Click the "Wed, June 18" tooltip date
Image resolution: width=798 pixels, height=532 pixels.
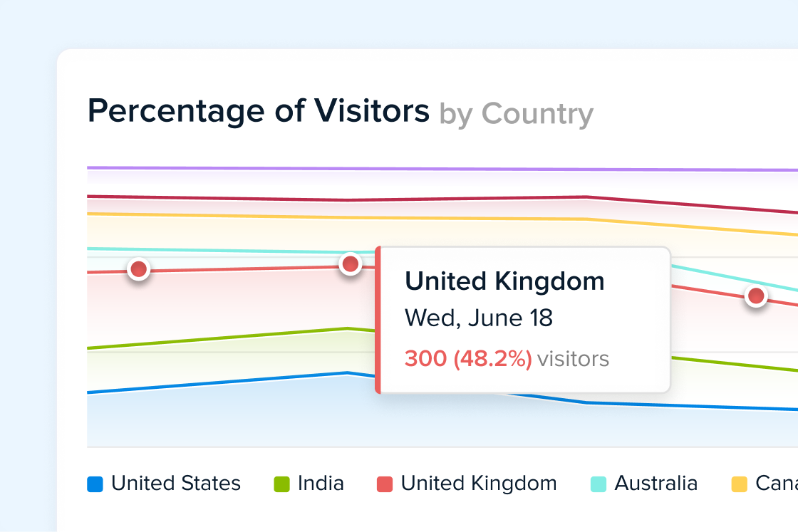pos(479,318)
